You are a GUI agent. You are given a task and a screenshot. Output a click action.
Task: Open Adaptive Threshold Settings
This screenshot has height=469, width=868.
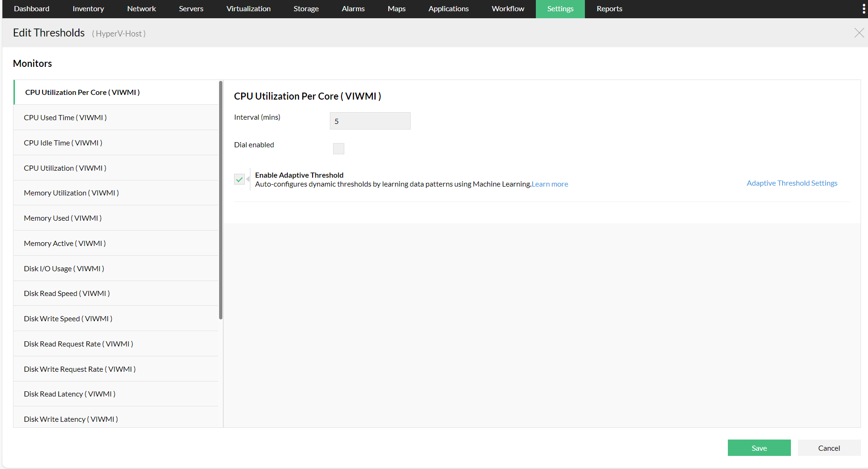click(791, 183)
